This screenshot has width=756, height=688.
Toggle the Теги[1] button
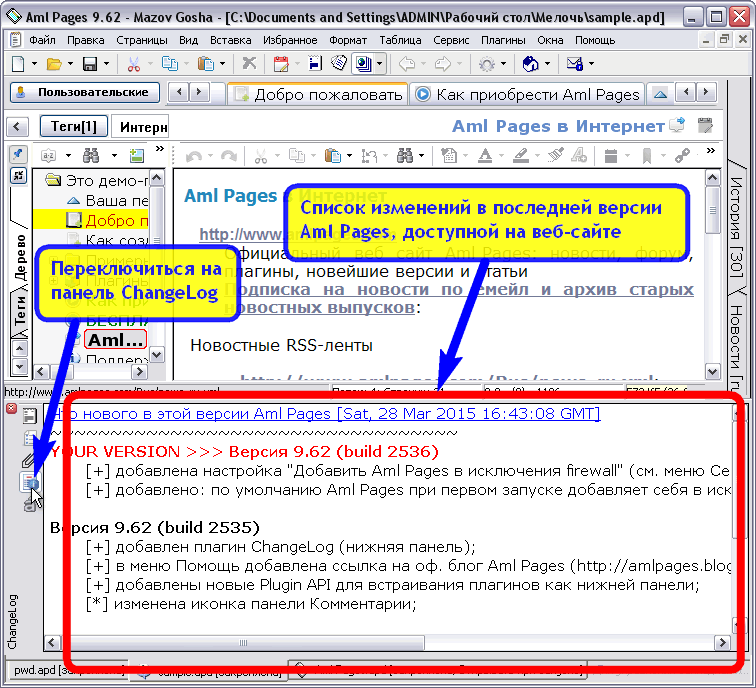pos(74,126)
